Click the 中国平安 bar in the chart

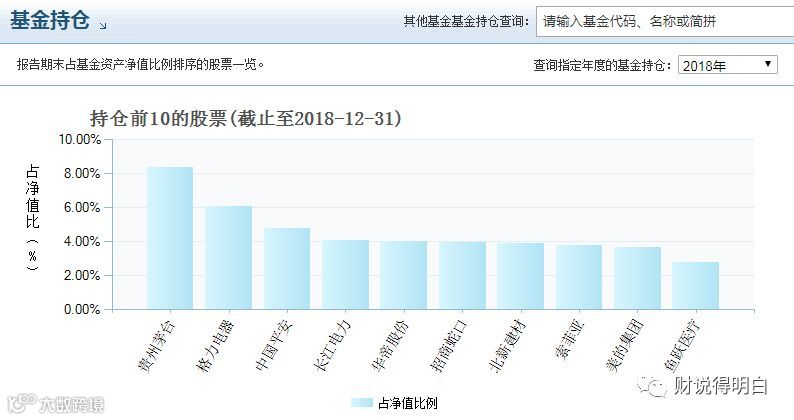tap(287, 269)
